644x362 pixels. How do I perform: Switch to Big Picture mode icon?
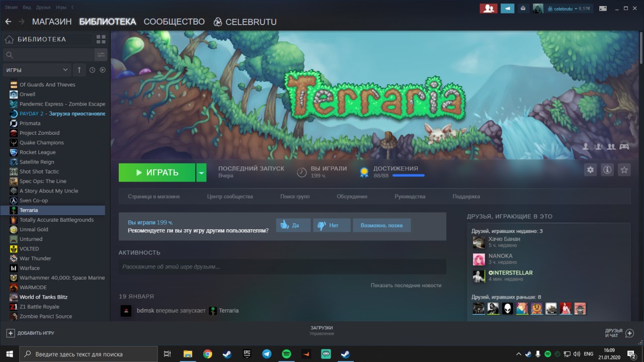pyautogui.click(x=602, y=8)
